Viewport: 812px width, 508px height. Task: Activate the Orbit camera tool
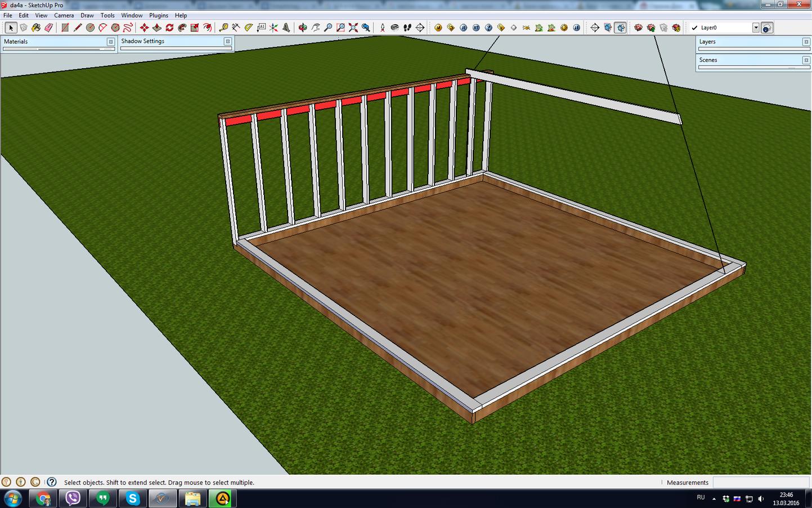303,28
